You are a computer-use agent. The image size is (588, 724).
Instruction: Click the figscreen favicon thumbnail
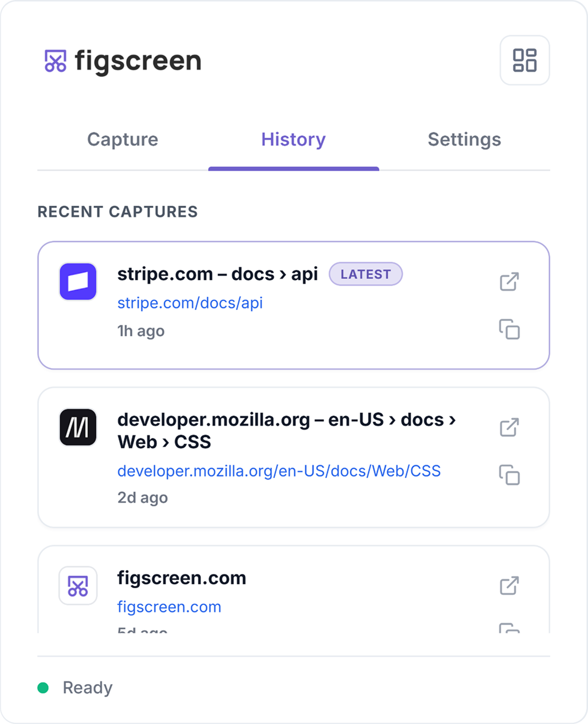tap(78, 586)
